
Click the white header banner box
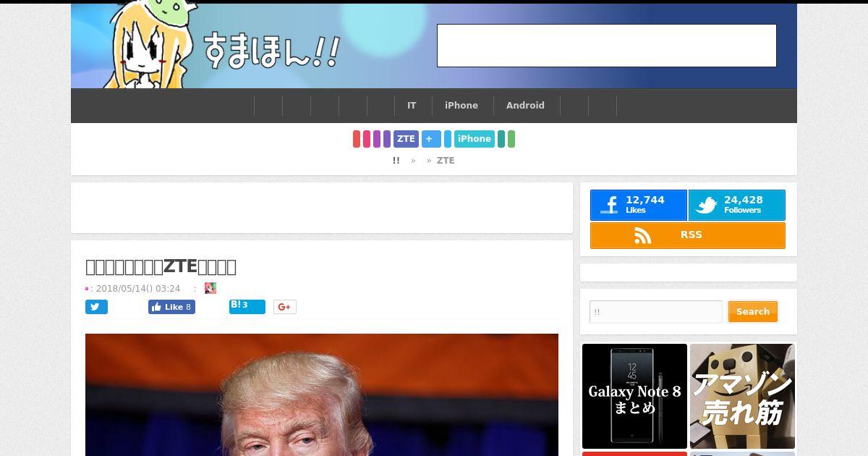pos(607,46)
